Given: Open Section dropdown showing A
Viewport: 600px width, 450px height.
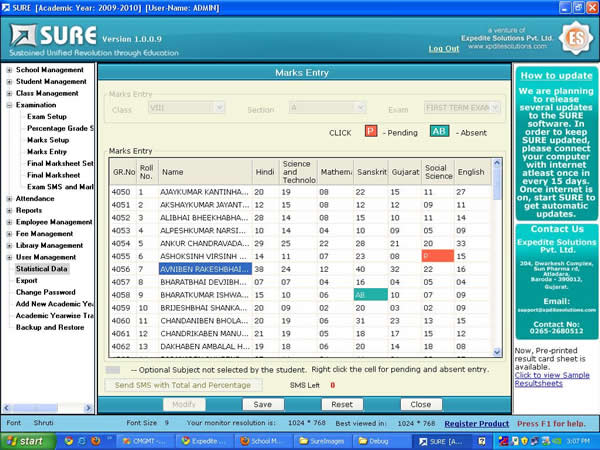Looking at the screenshot, I should 327,108.
